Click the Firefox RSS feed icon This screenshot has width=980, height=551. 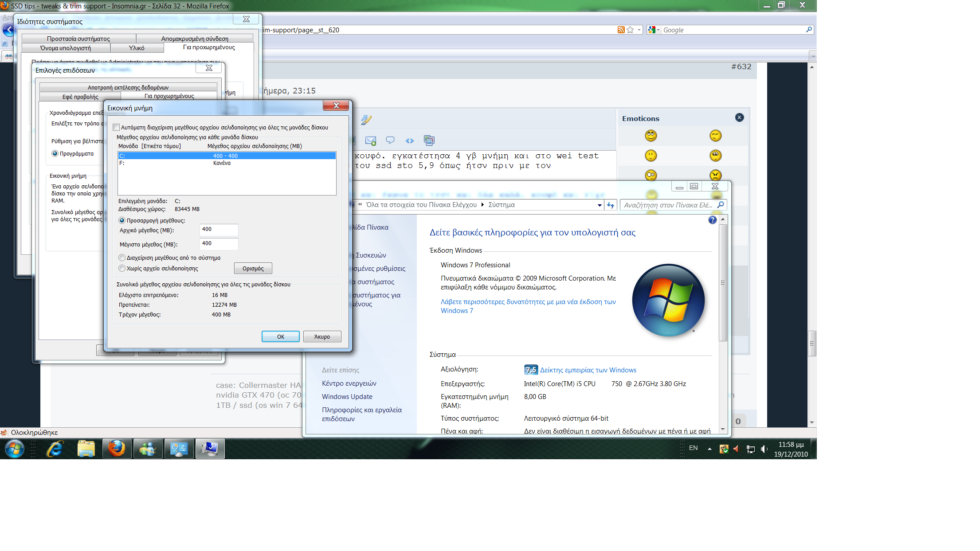tap(621, 30)
